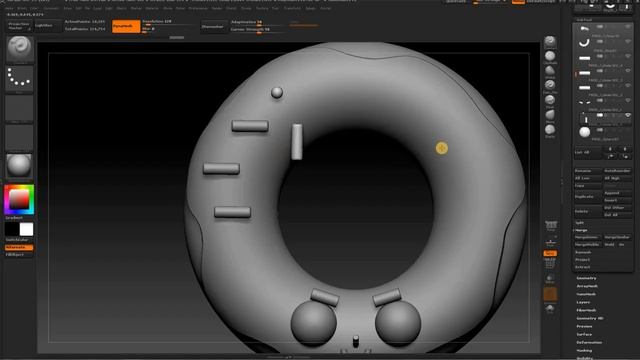This screenshot has width=640, height=360.
Task: Hide the two-dashes subtool via eye icon
Action: (628, 100)
